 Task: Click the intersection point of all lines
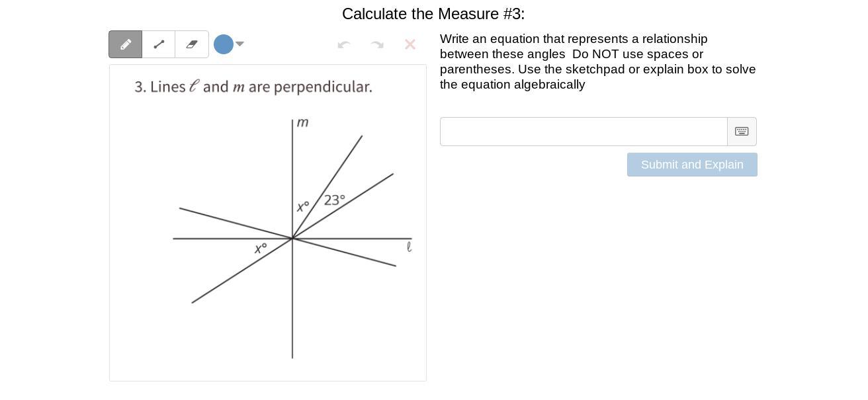(292, 238)
